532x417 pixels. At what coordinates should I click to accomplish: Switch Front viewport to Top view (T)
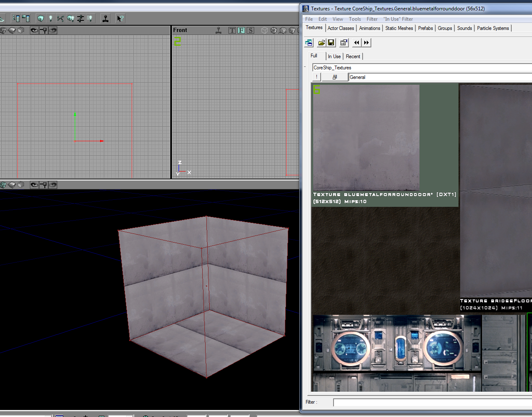pos(232,30)
